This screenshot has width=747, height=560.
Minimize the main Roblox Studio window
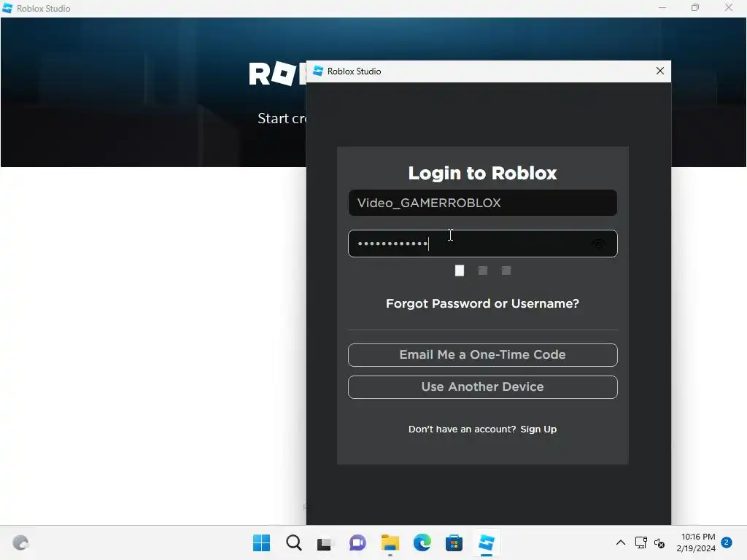point(662,7)
